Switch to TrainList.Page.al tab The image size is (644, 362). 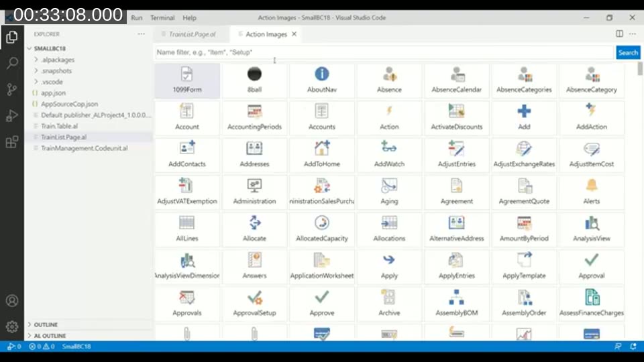[x=191, y=34]
